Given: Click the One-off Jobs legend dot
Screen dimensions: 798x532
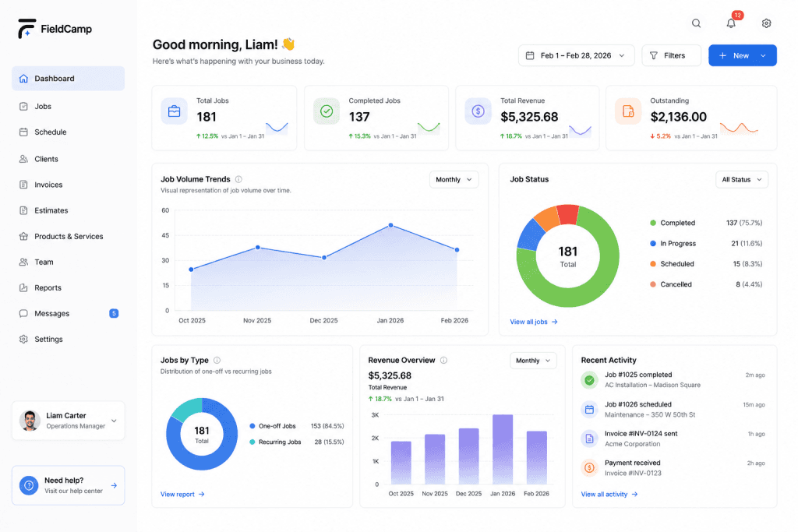Looking at the screenshot, I should pyautogui.click(x=252, y=426).
